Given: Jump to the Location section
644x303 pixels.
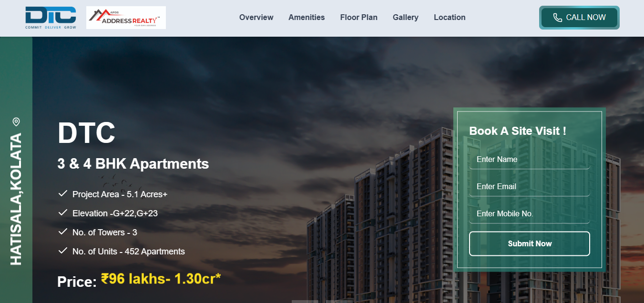Looking at the screenshot, I should pos(450,18).
